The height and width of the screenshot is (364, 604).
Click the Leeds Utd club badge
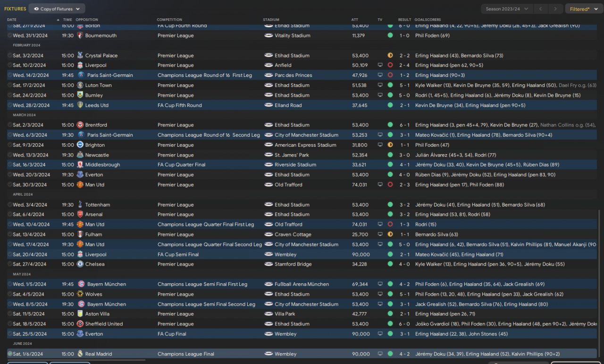coord(81,105)
